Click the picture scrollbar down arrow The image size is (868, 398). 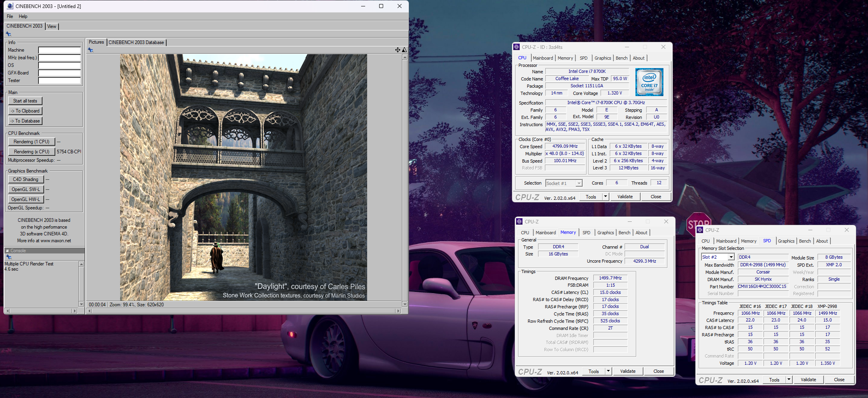coord(405,304)
